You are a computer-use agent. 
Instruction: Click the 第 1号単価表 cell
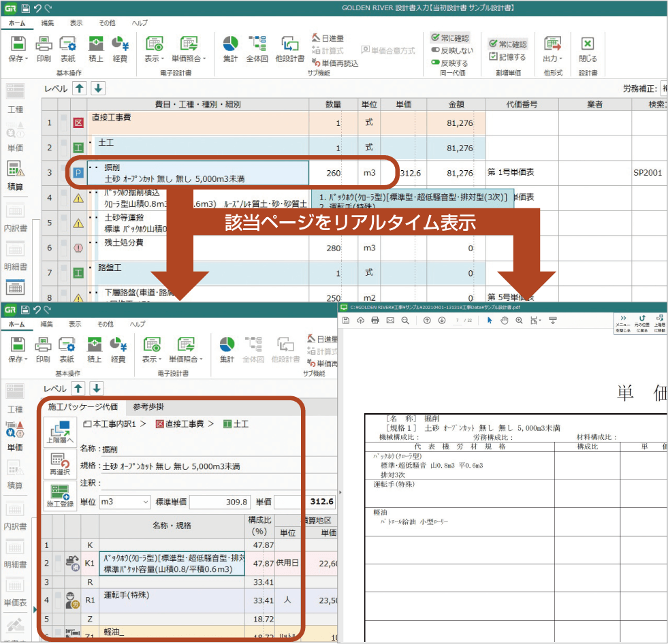click(x=522, y=172)
